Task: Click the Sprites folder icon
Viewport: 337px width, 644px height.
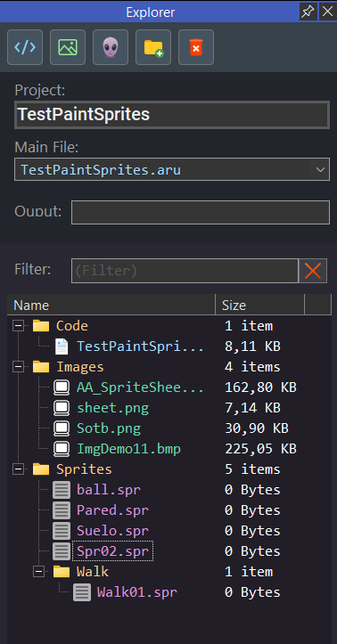Action: click(x=41, y=469)
